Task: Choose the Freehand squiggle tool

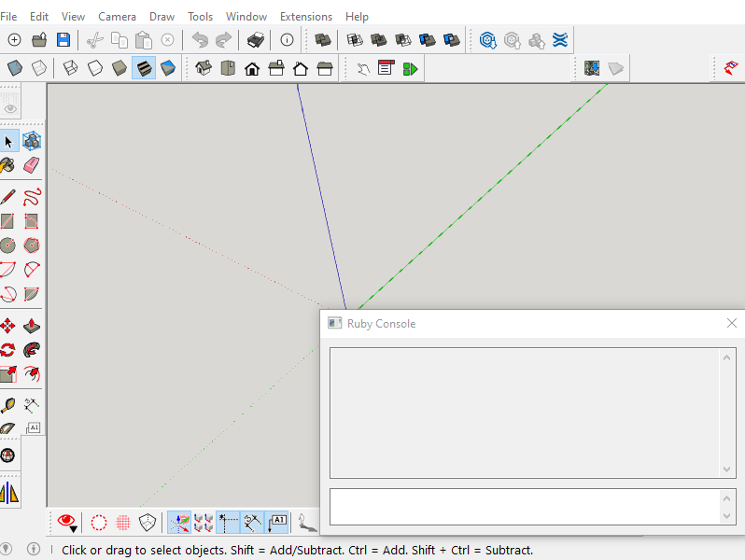Action: tap(32, 197)
